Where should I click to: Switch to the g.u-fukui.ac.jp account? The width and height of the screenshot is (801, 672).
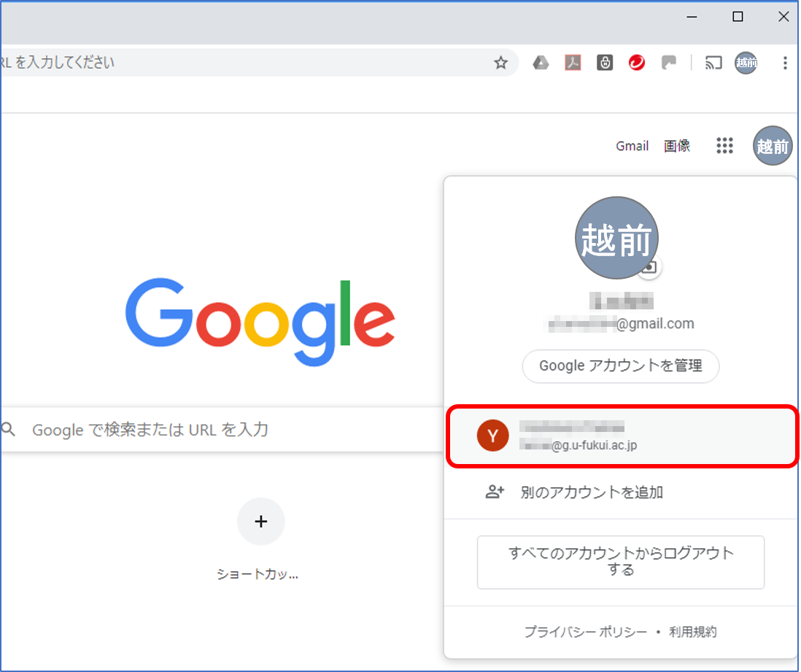point(622,436)
